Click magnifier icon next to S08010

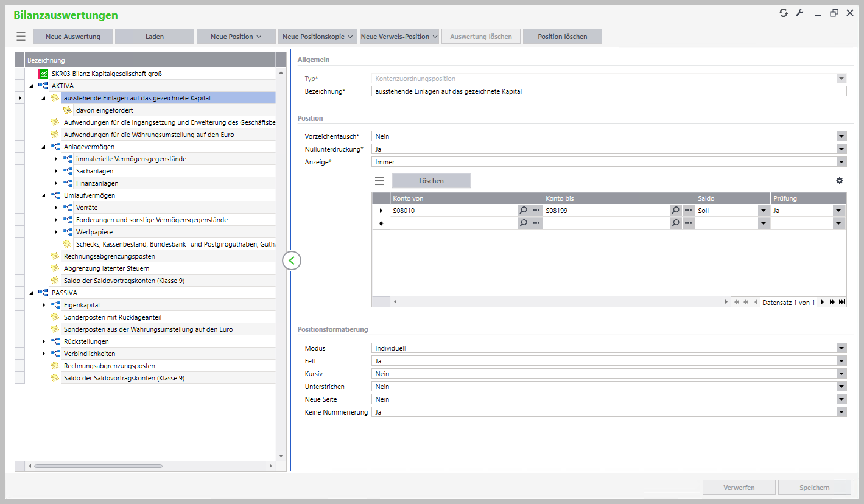pos(523,210)
